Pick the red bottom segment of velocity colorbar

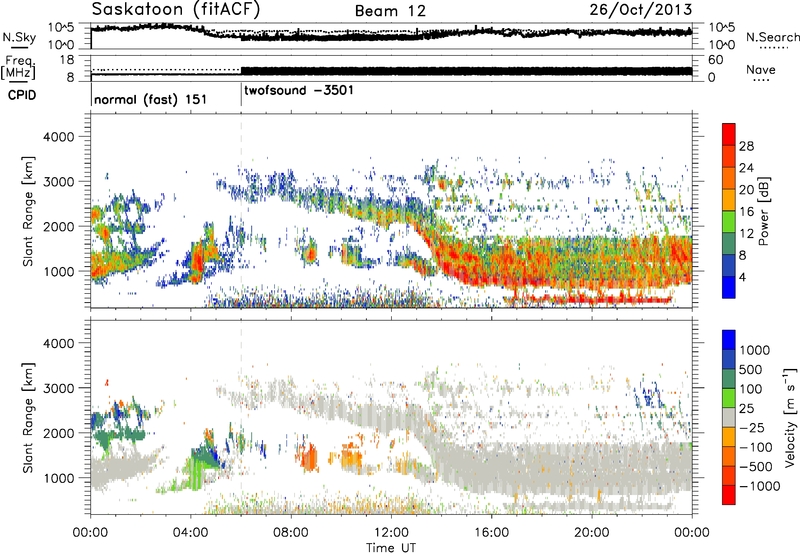point(729,495)
